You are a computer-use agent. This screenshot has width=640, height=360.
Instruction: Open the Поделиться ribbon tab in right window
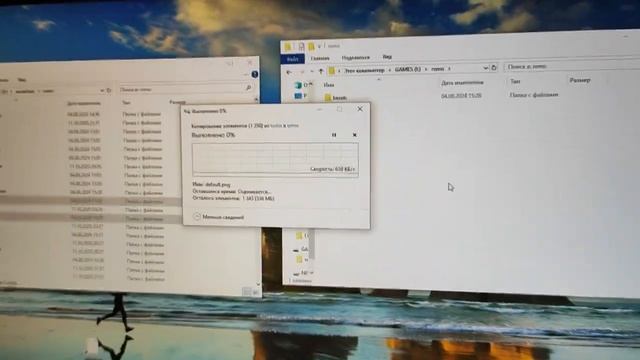point(356,58)
